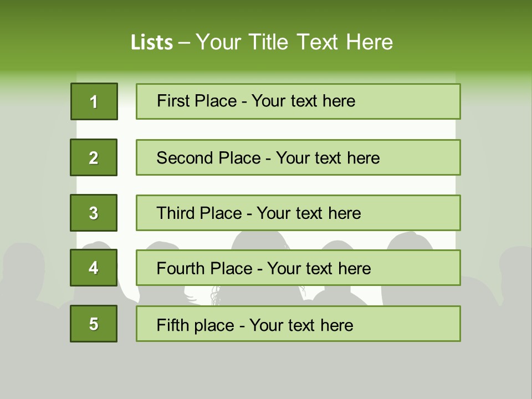The image size is (532, 399).
Task: Click the number 5 green square
Action: [x=94, y=324]
